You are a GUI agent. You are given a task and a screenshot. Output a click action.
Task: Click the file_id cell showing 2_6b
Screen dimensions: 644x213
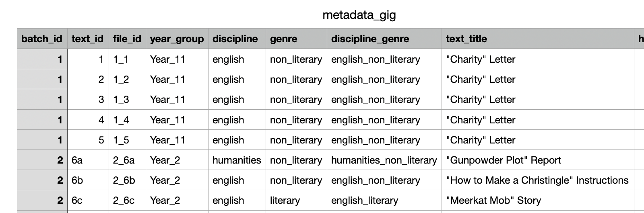click(x=124, y=180)
